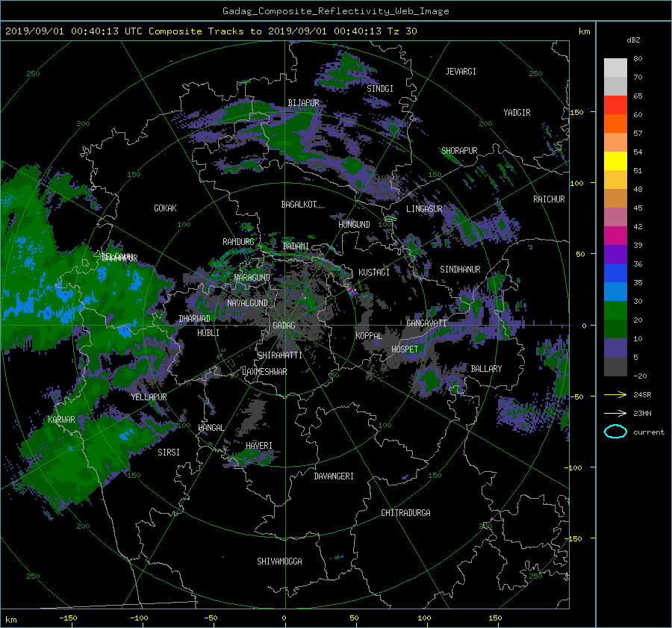Image resolution: width=672 pixels, height=628 pixels.
Task: Click the 'current' legend label
Action: (649, 432)
